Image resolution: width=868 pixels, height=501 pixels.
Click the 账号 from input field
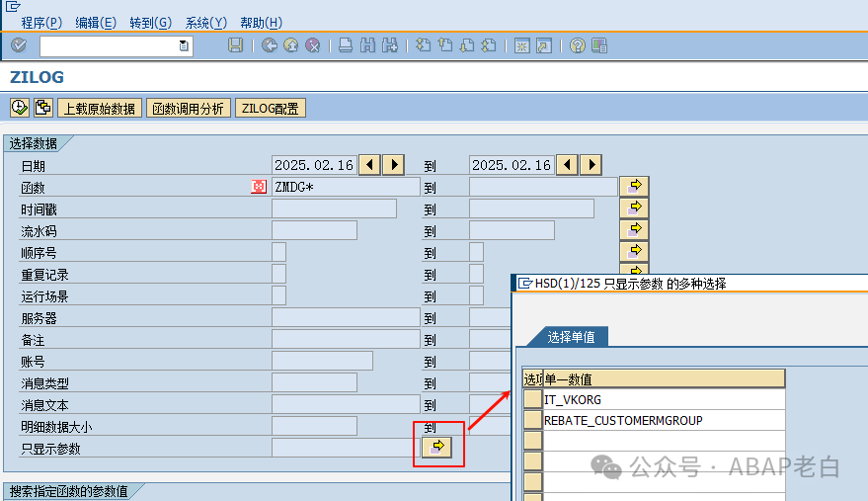(322, 361)
